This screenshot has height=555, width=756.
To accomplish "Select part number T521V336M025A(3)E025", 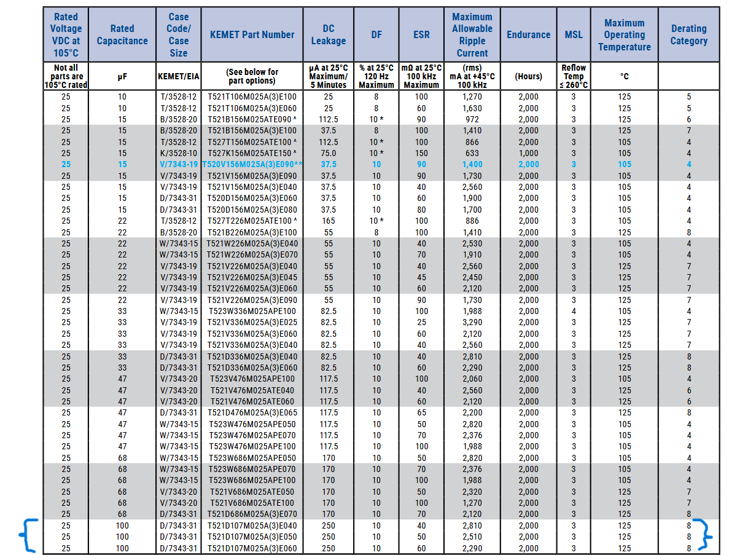I will click(x=252, y=322).
